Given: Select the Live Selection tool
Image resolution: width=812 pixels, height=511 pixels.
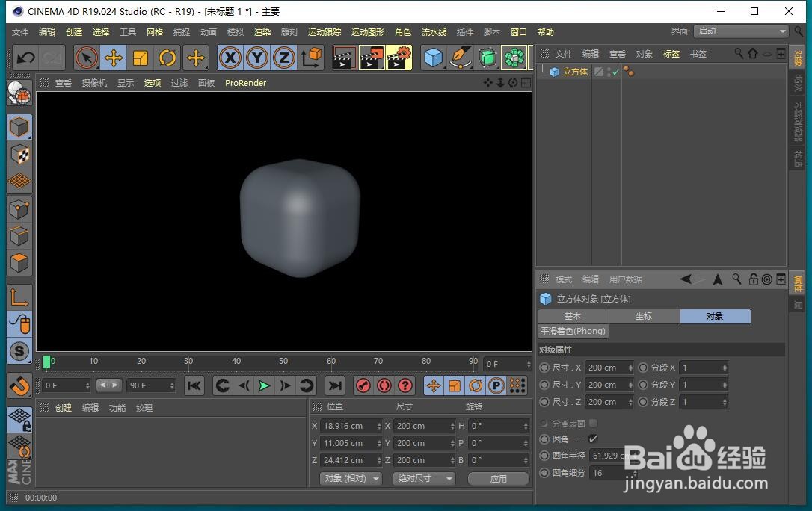Looking at the screenshot, I should click(87, 57).
